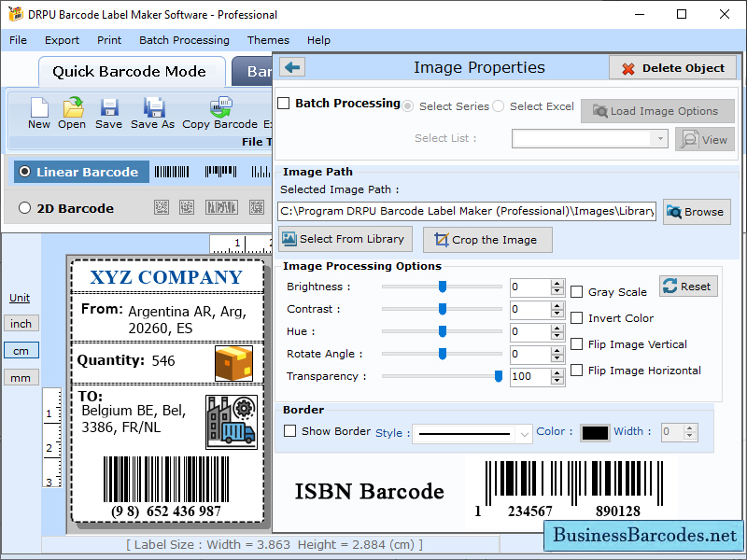This screenshot has height=560, width=747.
Task: Increase the Brightness value with stepper
Action: point(557,283)
